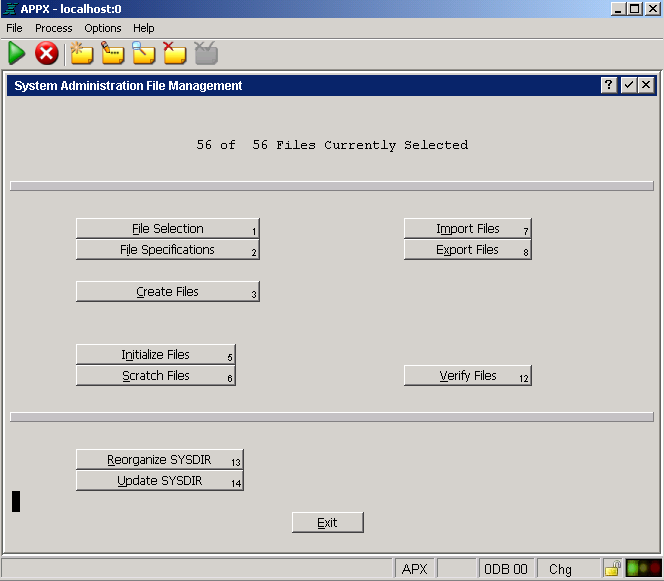Click the help question mark panel icon
The image size is (664, 581).
pos(609,86)
